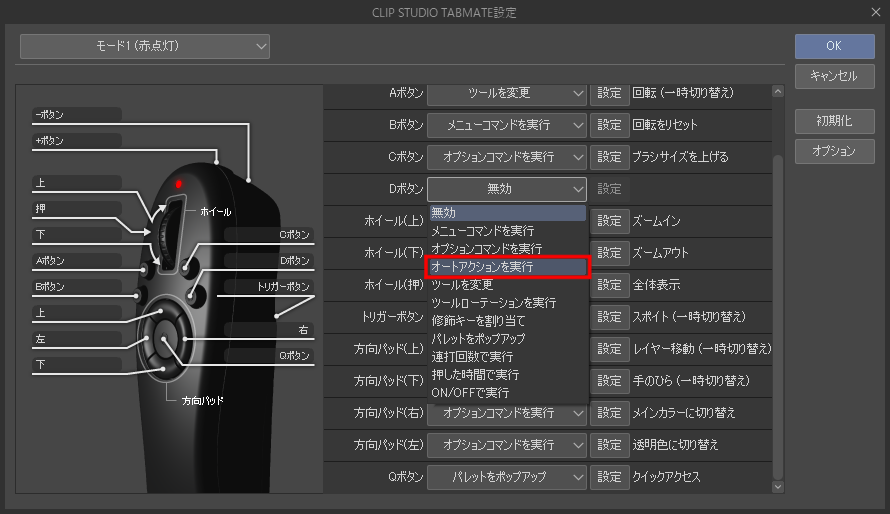Image resolution: width=890 pixels, height=514 pixels.
Task: Open the Aボタン function dropdown
Action: pos(507,93)
